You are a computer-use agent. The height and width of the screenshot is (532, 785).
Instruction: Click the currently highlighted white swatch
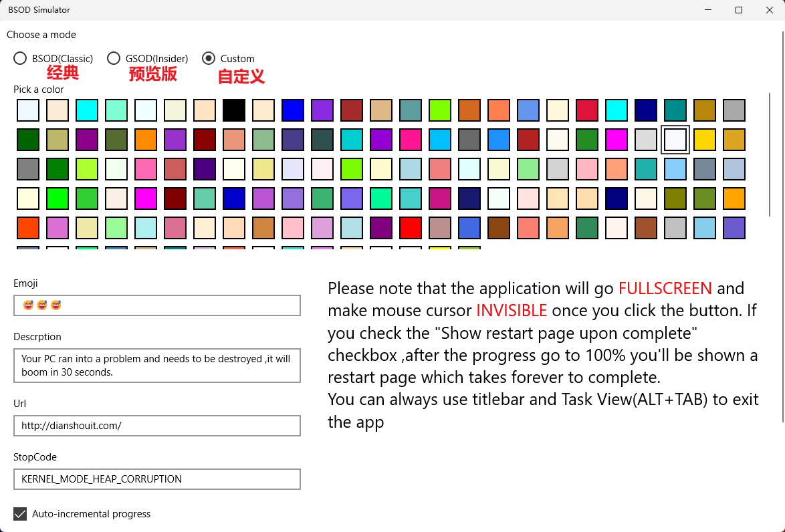pos(675,140)
